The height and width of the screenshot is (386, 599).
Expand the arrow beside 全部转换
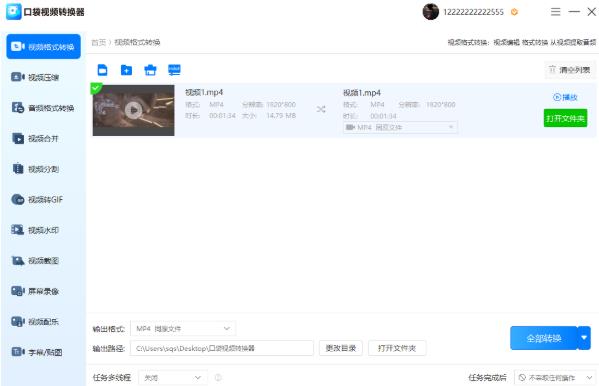click(584, 338)
